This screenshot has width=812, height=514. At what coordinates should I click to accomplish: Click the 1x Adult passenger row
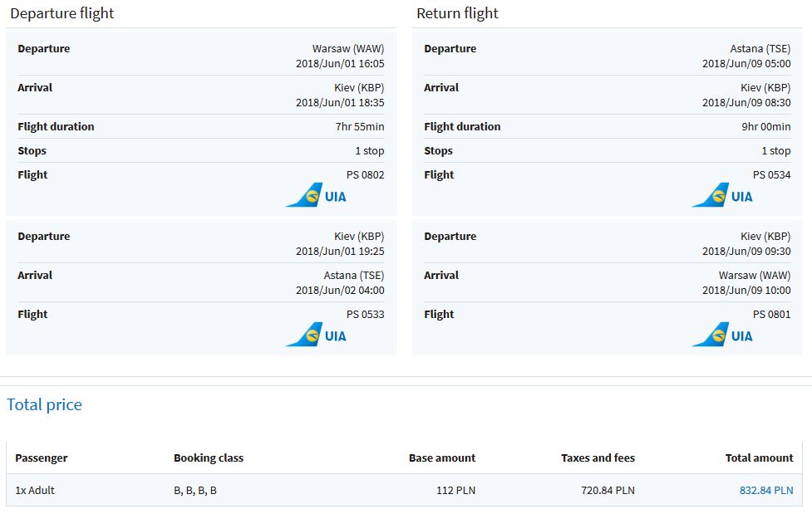pyautogui.click(x=405, y=490)
